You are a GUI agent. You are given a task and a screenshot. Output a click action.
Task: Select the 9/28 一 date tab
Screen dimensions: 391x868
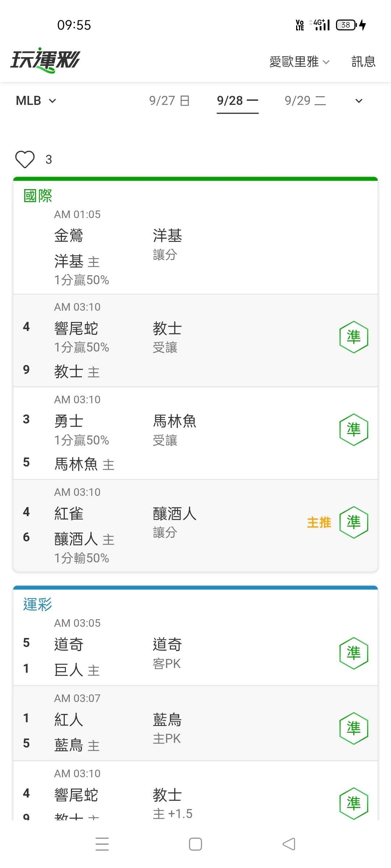(237, 101)
